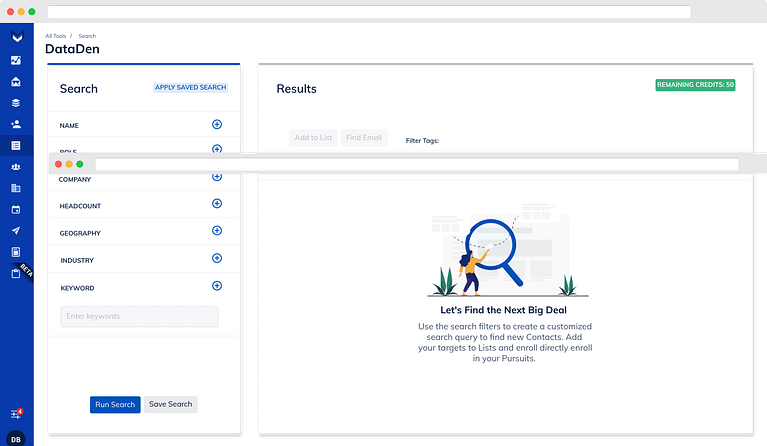
Task: Open the stacked layers icon in sidebar
Action: 16,103
